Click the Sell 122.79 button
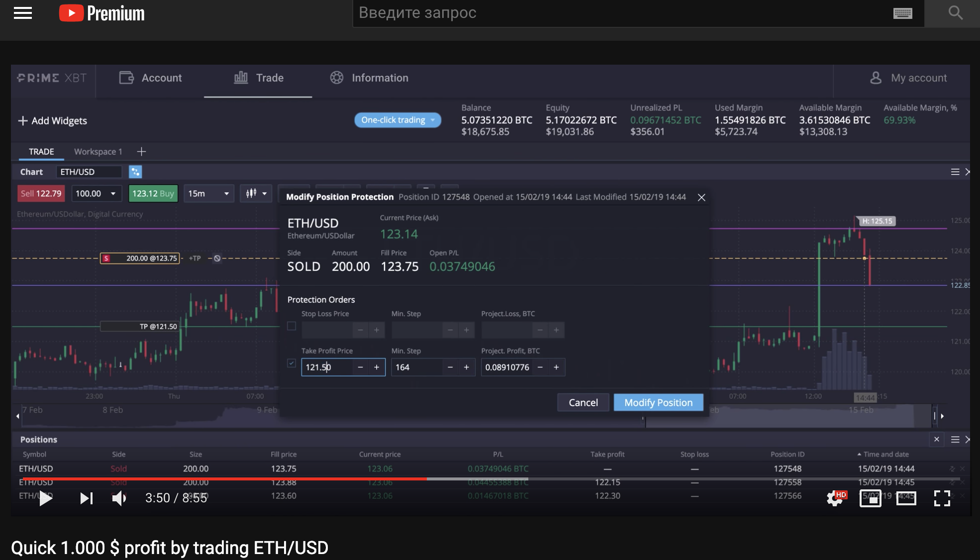980x560 pixels. tap(41, 193)
